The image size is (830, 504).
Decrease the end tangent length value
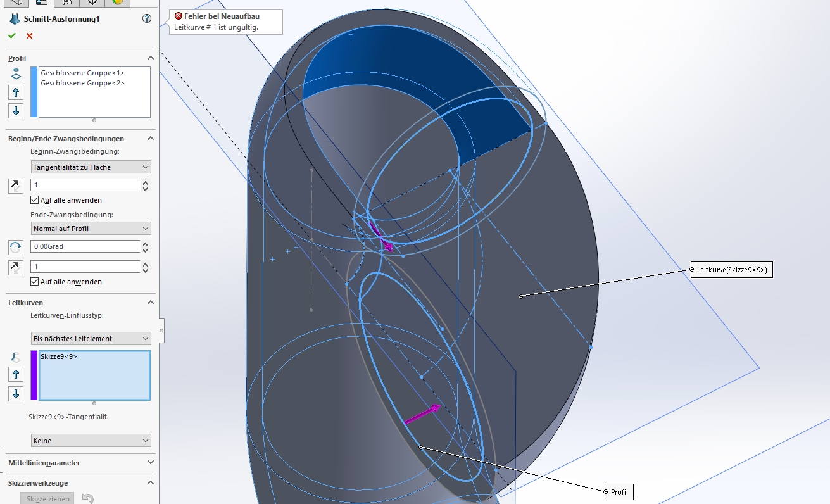(145, 270)
